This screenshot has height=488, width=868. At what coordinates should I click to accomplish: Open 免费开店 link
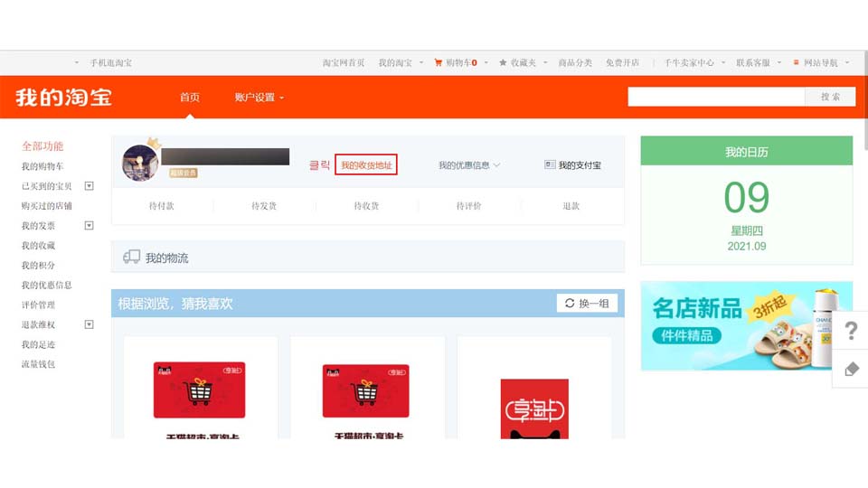click(x=622, y=62)
